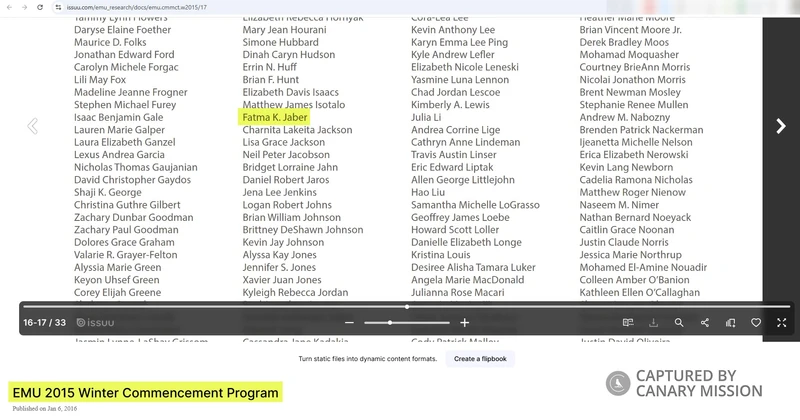Click the issuu.com address bar URL
The width and height of the screenshot is (800, 420).
click(136, 8)
